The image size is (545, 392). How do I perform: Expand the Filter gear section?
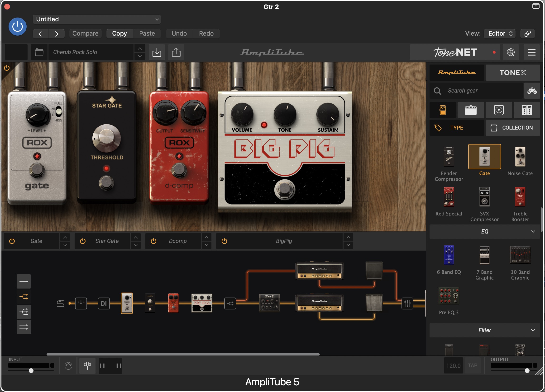tap(484, 330)
